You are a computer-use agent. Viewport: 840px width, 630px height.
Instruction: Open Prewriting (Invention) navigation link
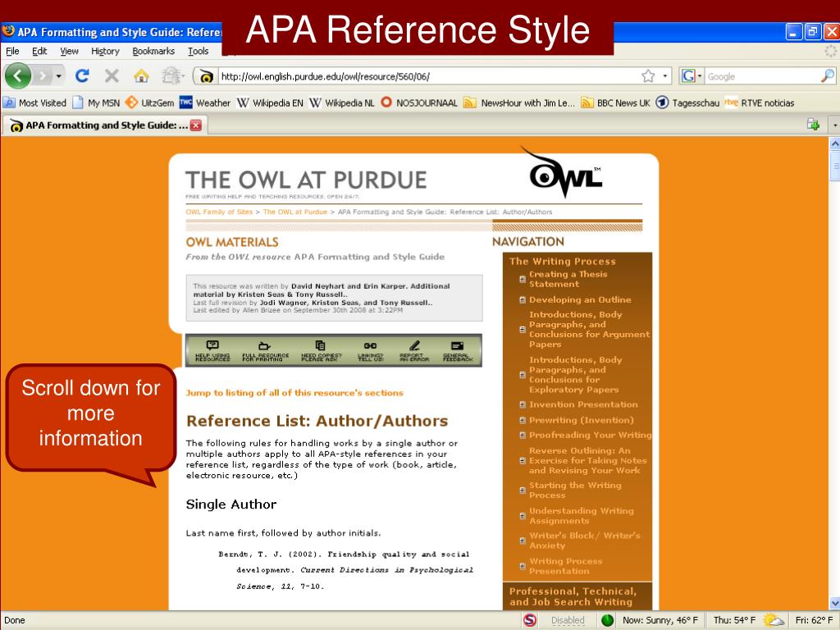click(582, 420)
